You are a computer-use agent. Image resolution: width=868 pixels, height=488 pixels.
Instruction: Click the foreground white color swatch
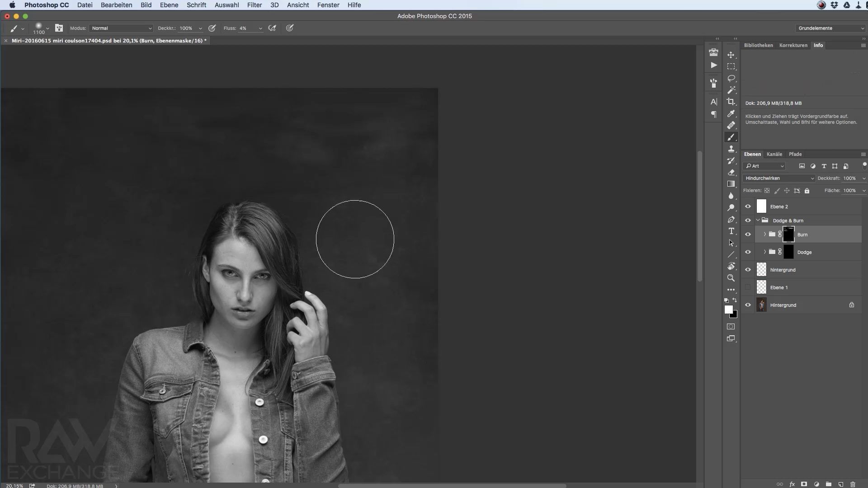pos(728,309)
